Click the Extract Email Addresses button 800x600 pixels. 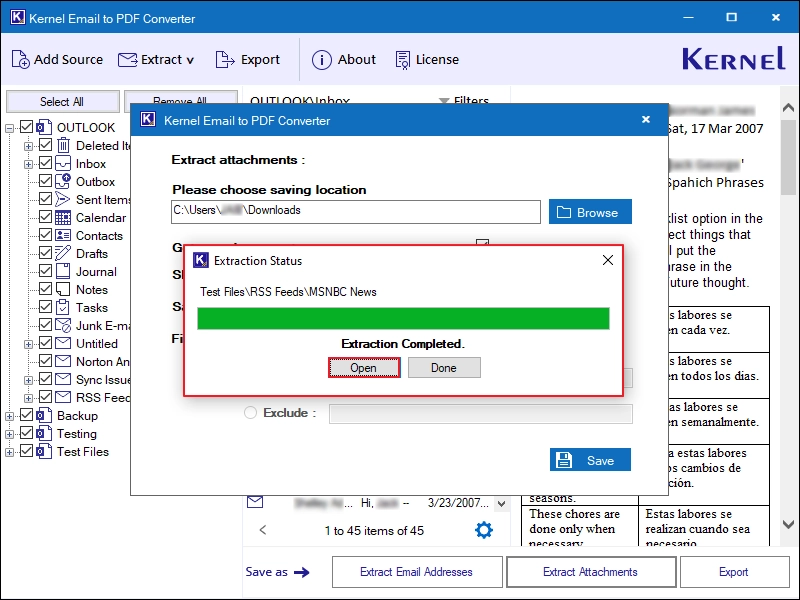coord(417,571)
